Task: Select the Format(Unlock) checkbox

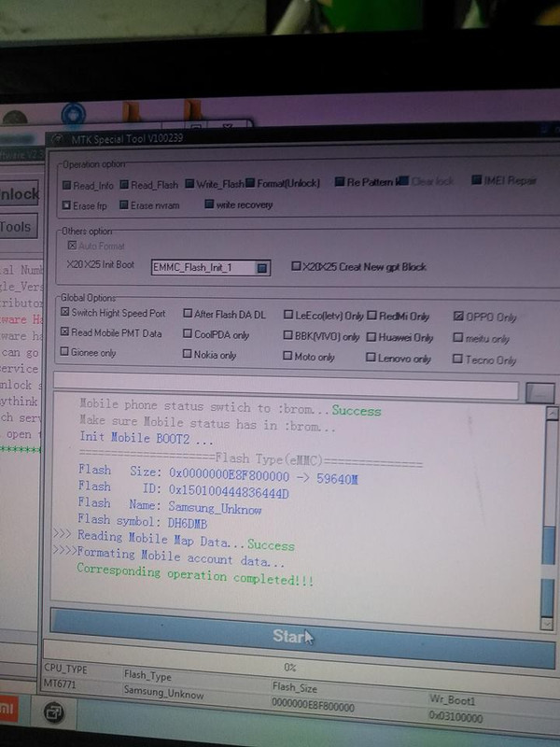Action: (x=250, y=183)
